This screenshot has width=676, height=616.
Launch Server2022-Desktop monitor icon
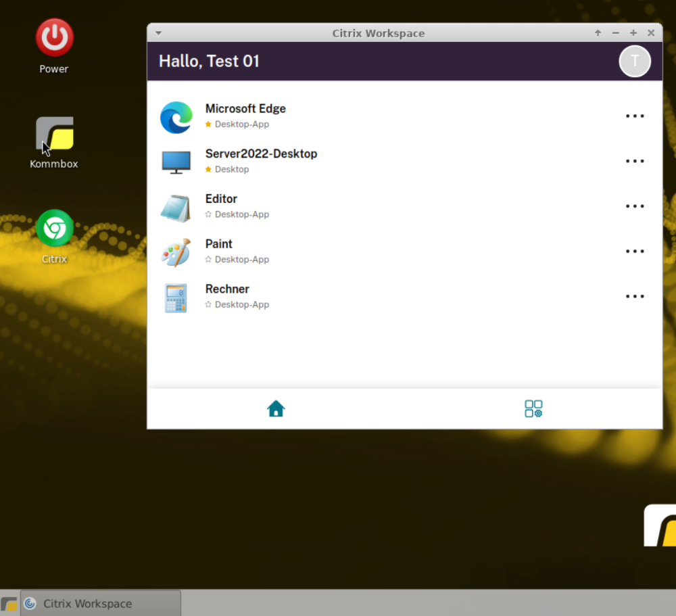(x=176, y=162)
